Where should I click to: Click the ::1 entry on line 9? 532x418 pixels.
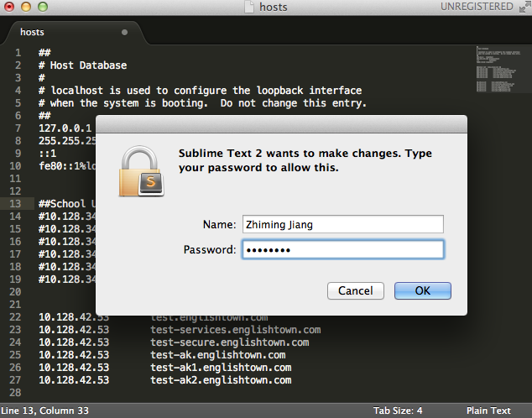(48, 154)
